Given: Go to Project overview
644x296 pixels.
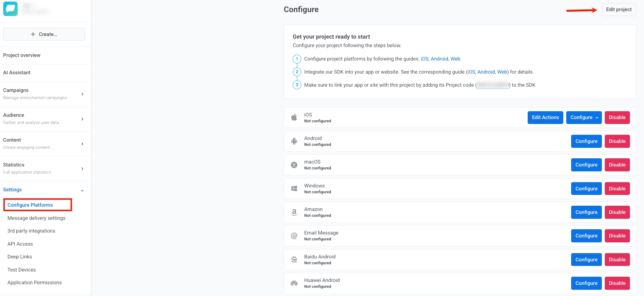Looking at the screenshot, I should pyautogui.click(x=22, y=55).
